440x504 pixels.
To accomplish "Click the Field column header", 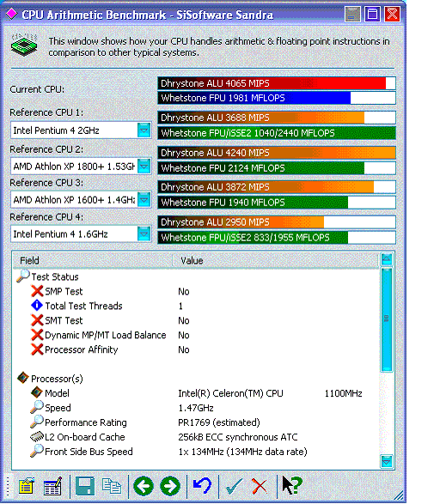I will pyautogui.click(x=93, y=260).
